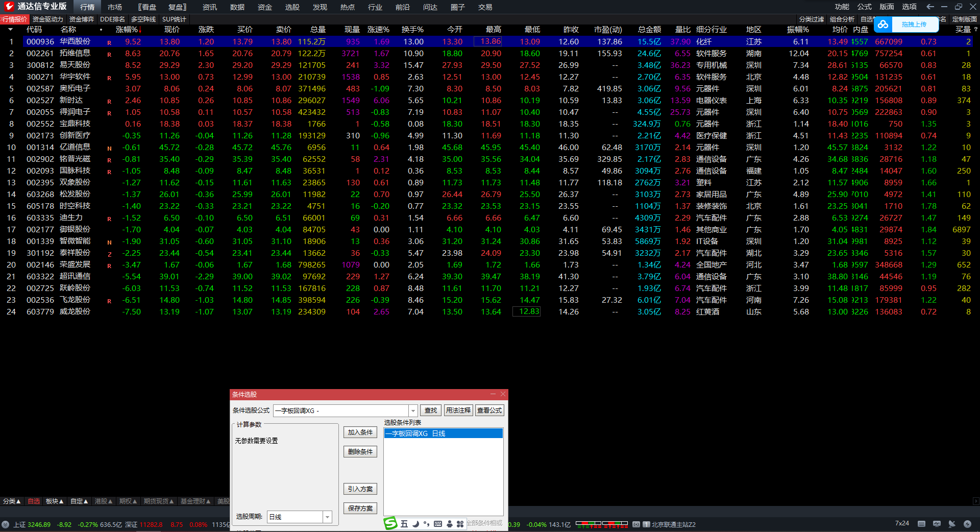This screenshot has width=980, height=532.
Task: Click the 查看公式 button
Action: tap(489, 410)
